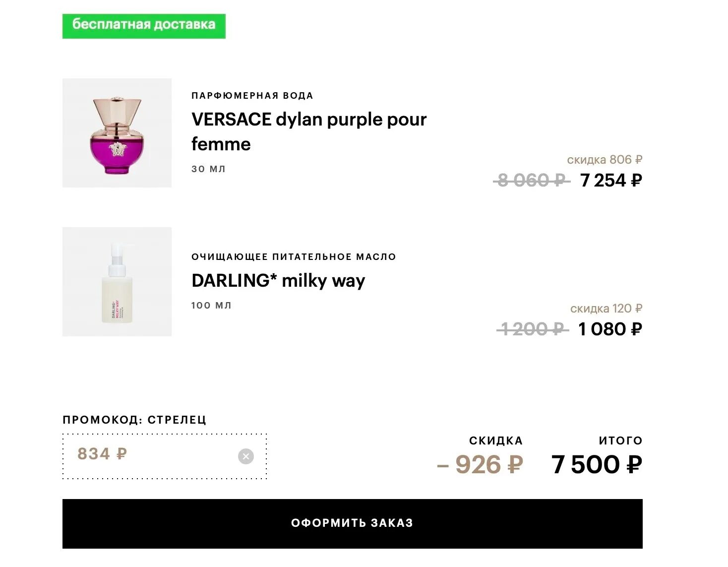Click the ПАРФЮМЕРНАЯ ВОДА category label
The height and width of the screenshot is (567, 728).
(252, 96)
